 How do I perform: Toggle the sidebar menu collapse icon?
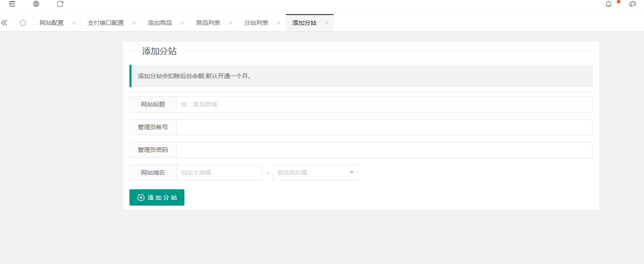(12, 4)
